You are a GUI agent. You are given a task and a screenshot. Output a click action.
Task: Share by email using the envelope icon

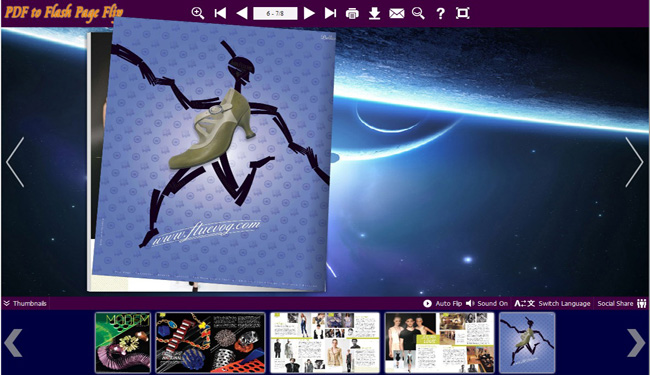click(397, 14)
